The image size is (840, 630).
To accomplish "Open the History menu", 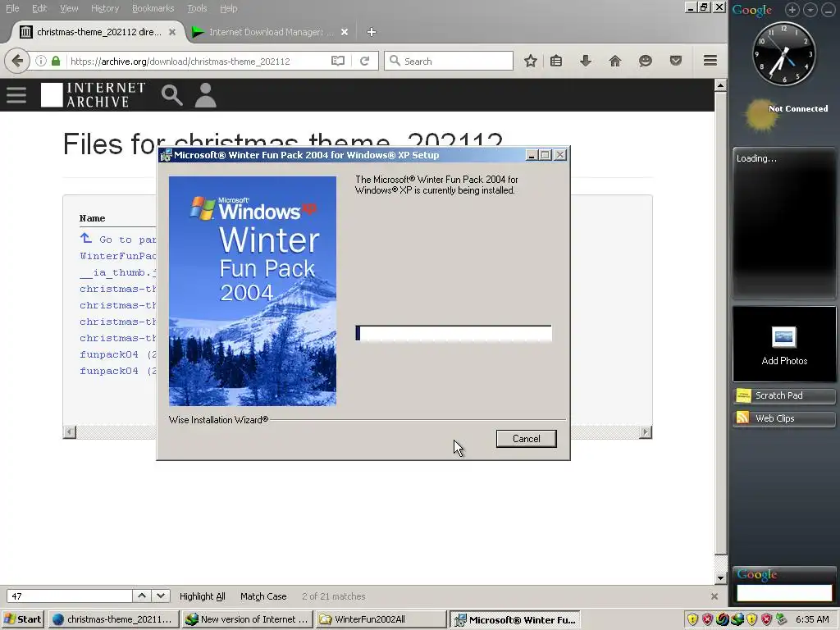I will [105, 8].
